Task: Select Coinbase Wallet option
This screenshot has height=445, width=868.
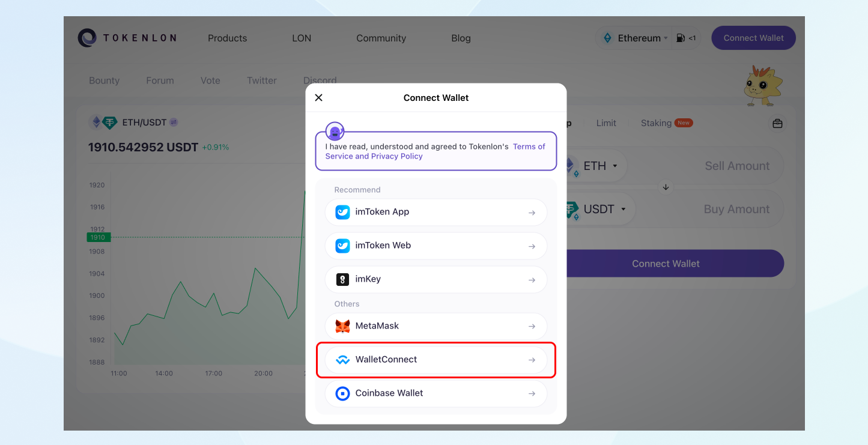Action: tap(436, 393)
